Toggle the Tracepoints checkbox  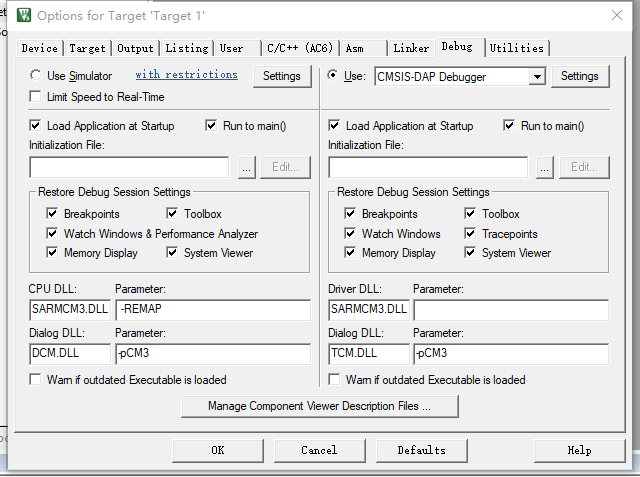tap(470, 233)
